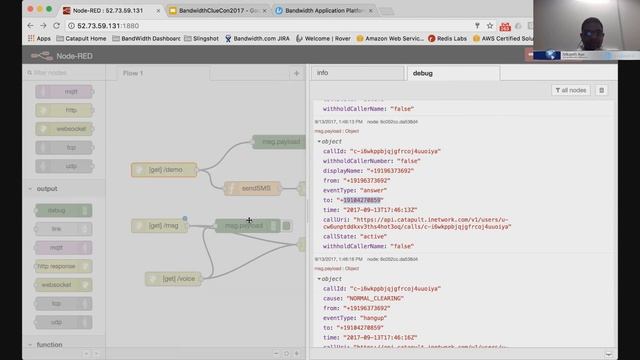Click the sidebar toggle at bottom right

tap(608, 354)
